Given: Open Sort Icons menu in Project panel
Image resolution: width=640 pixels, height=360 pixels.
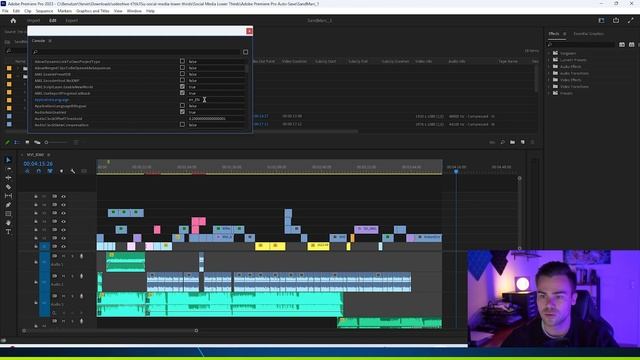Looking at the screenshot, I should (x=76, y=142).
